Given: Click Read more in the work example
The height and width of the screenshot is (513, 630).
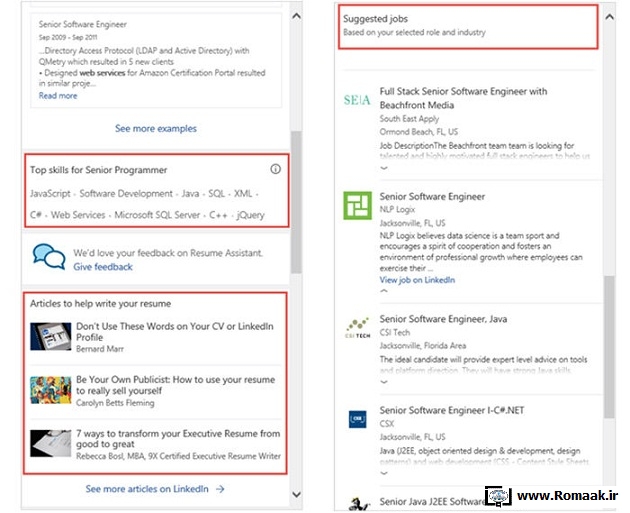Looking at the screenshot, I should coord(58,96).
